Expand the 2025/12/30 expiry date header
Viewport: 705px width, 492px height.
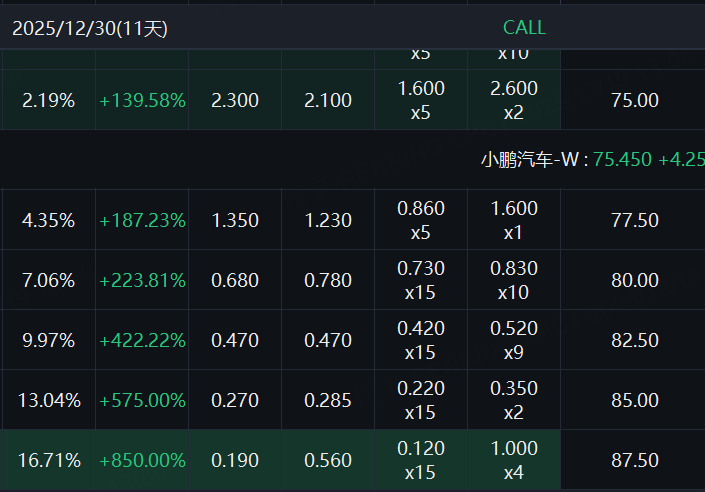point(90,28)
